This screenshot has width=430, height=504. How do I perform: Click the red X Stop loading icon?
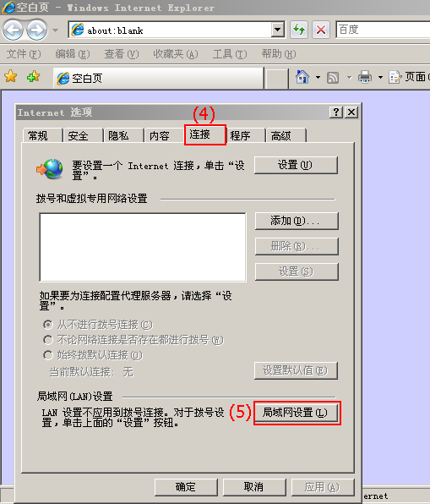tap(321, 30)
